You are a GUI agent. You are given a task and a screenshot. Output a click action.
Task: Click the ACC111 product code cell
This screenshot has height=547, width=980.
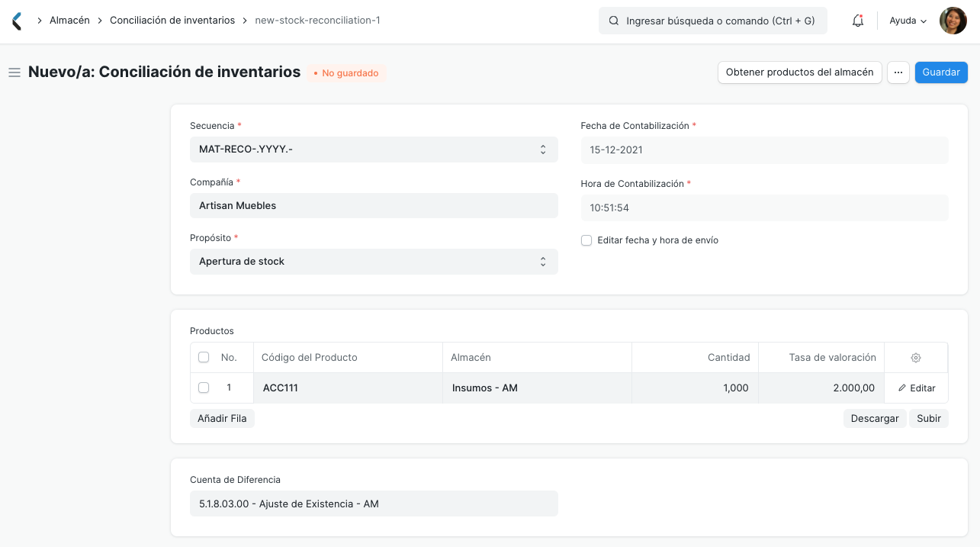(x=348, y=388)
